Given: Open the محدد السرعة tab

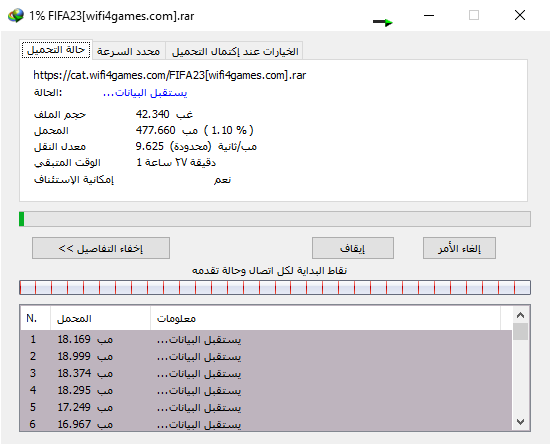Looking at the screenshot, I should (129, 51).
